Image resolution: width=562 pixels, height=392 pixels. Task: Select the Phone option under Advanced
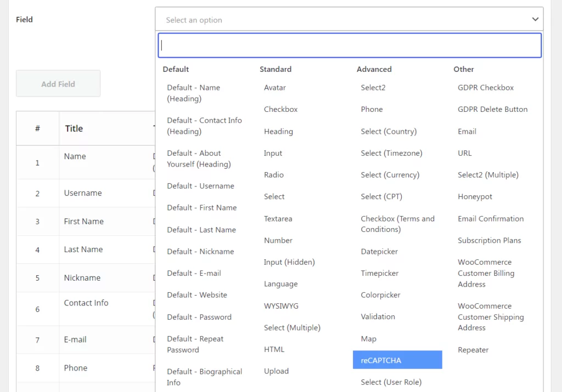372,110
